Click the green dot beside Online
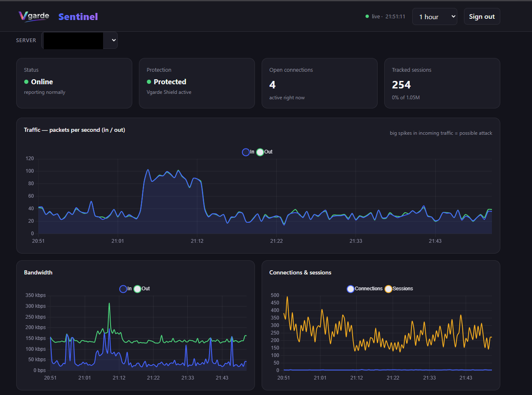The image size is (532, 395). (26, 82)
